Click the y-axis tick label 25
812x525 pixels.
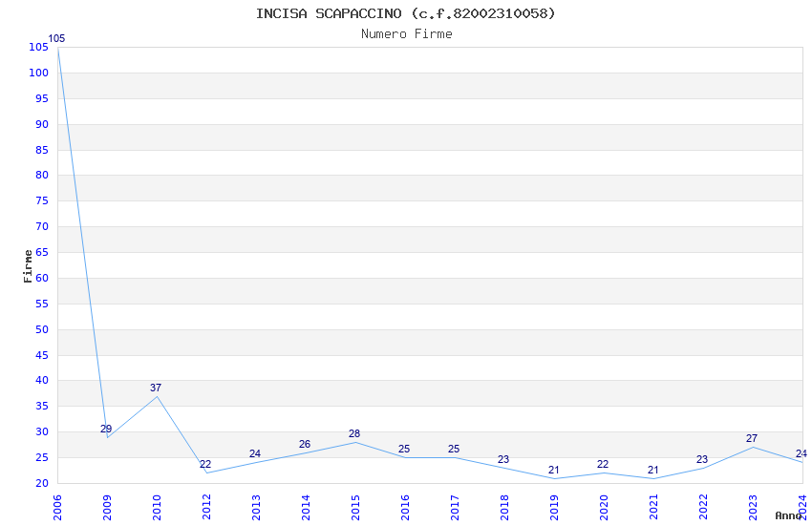click(x=42, y=458)
